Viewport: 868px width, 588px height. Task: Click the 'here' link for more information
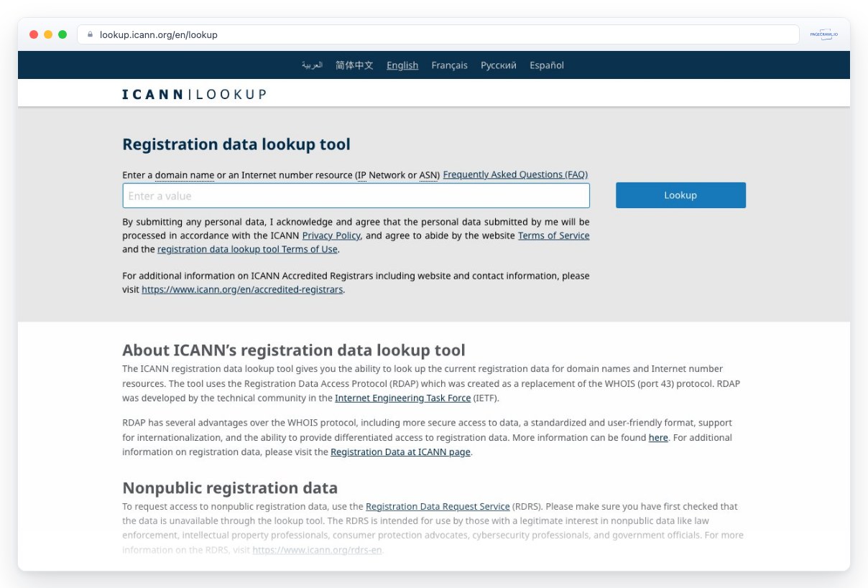658,437
